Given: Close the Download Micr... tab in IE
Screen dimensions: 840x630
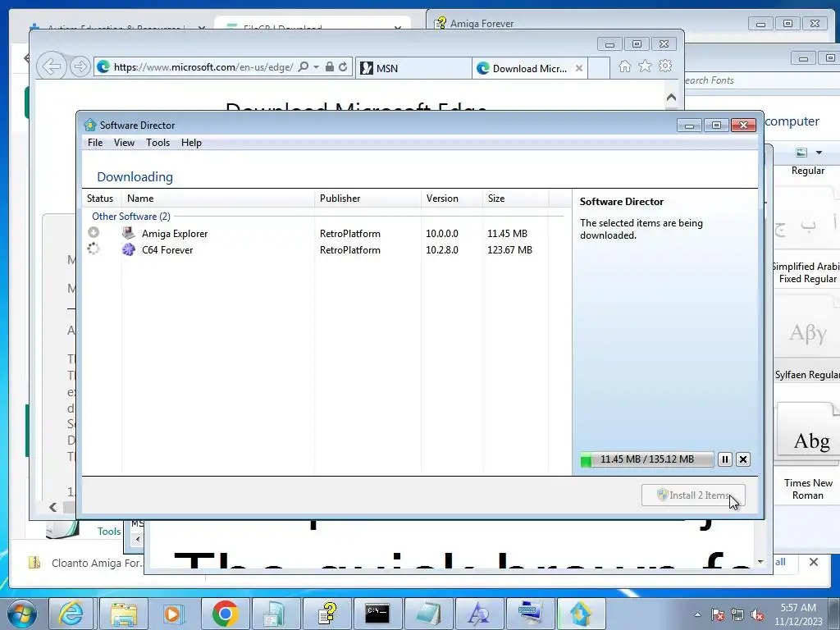Looking at the screenshot, I should click(x=578, y=68).
